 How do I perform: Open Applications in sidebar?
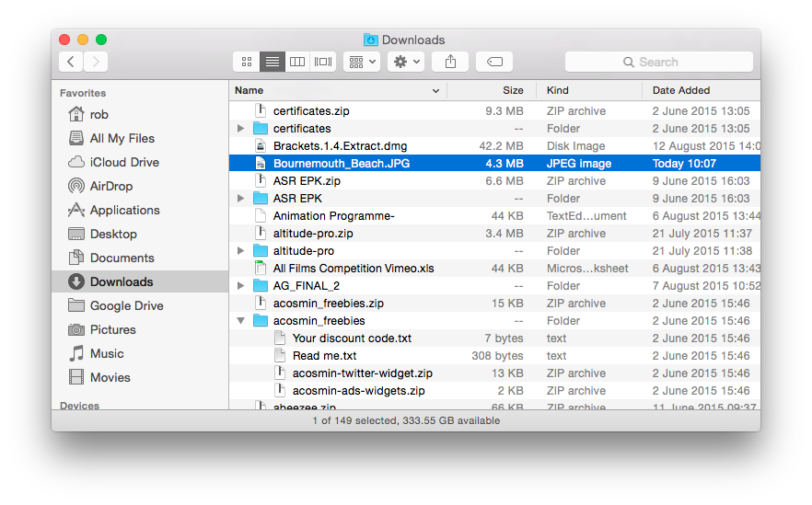[x=140, y=210]
